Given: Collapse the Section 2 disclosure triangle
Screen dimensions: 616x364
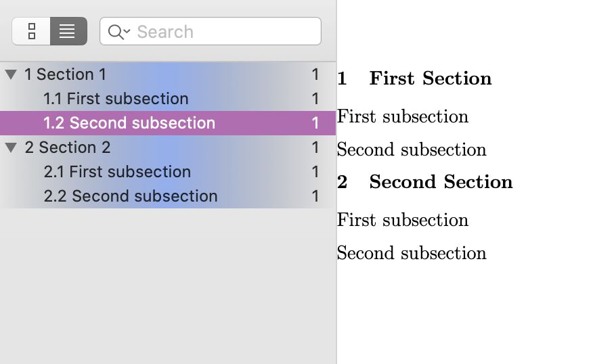Looking at the screenshot, I should coord(11,147).
